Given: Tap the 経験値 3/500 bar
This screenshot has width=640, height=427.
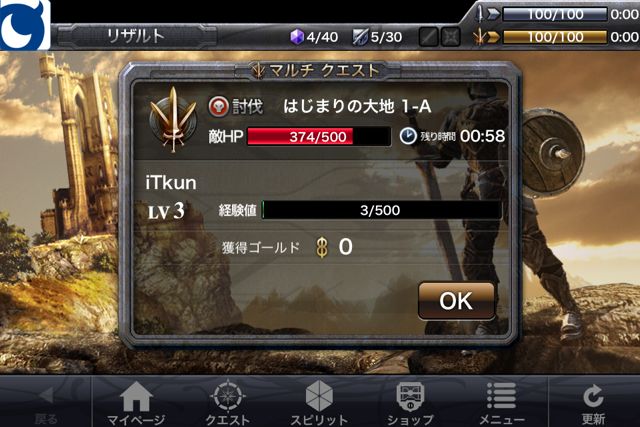Looking at the screenshot, I should [x=381, y=210].
